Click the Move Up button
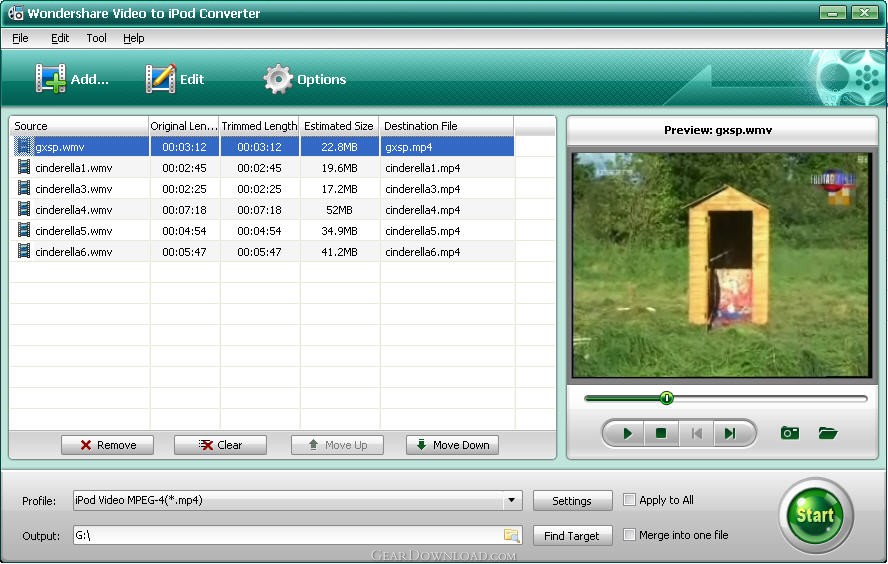Screen dimensions: 888x564 point(338,445)
